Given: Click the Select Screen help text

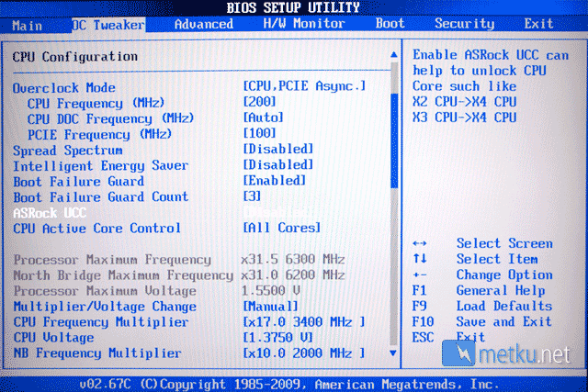Looking at the screenshot, I should (x=504, y=243).
